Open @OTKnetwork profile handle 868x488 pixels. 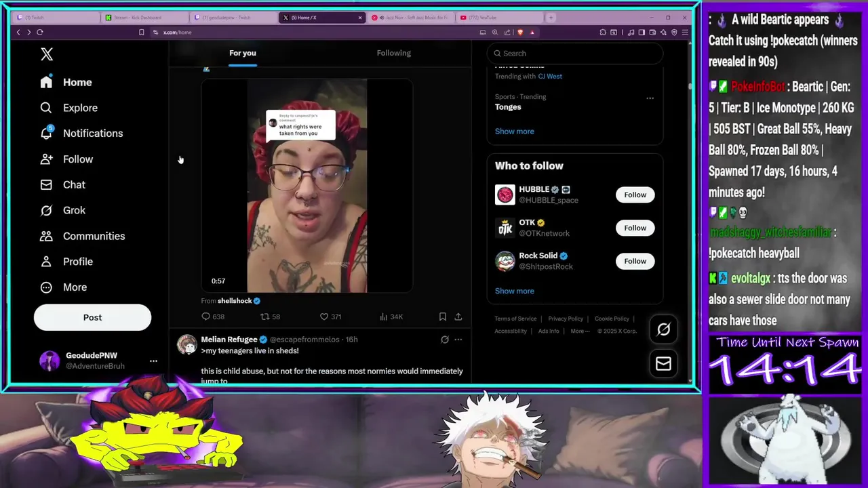click(545, 234)
